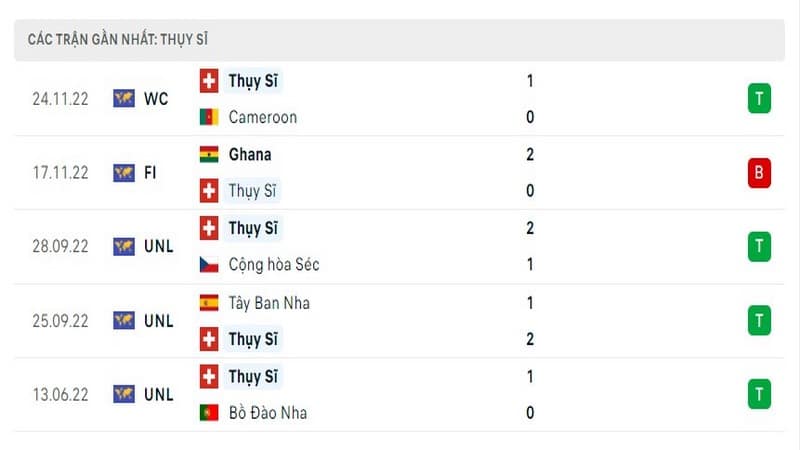This screenshot has width=800, height=450.
Task: Click the Cameroon flag icon
Action: coord(209,117)
